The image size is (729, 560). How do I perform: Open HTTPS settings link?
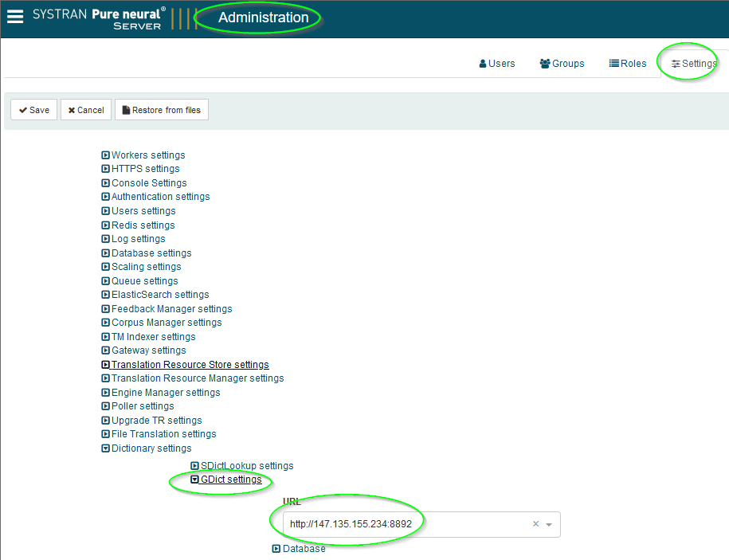pos(146,169)
